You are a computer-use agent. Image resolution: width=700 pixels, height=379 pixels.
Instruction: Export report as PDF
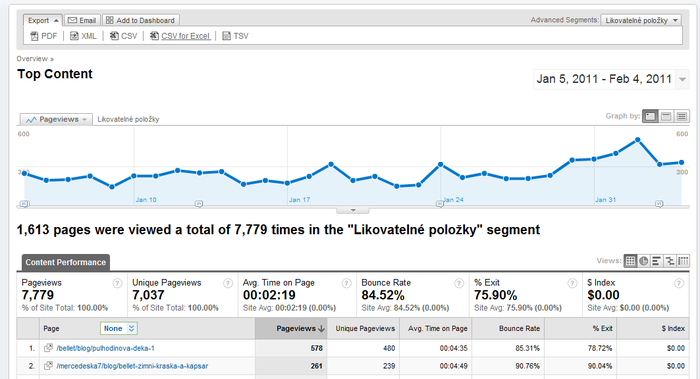point(44,36)
